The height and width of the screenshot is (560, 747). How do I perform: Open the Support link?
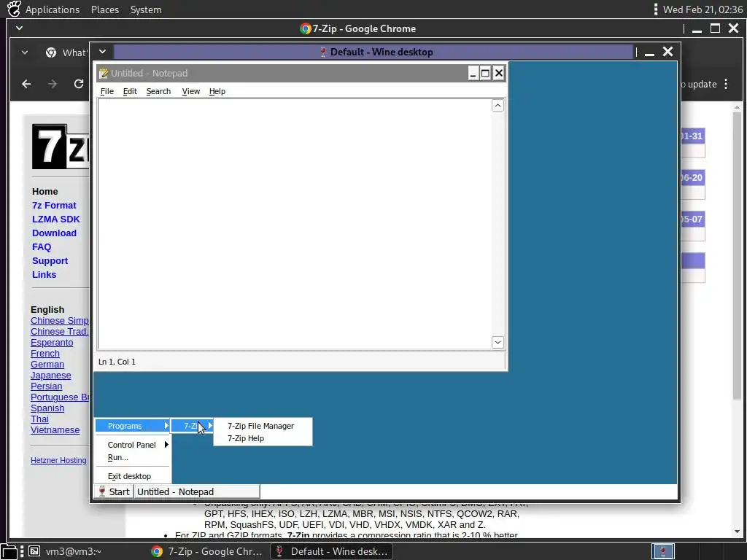point(50,260)
